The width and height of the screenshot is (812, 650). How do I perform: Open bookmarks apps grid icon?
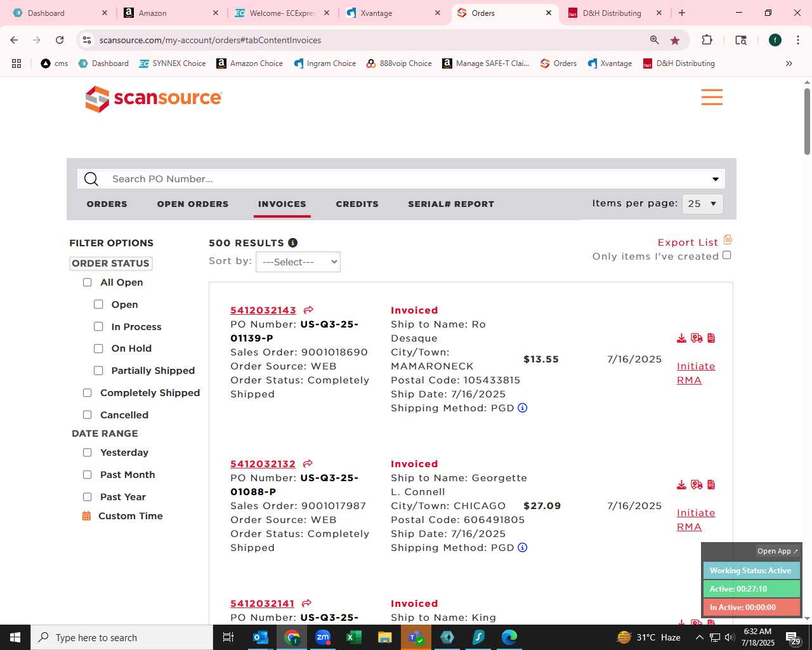click(x=16, y=63)
